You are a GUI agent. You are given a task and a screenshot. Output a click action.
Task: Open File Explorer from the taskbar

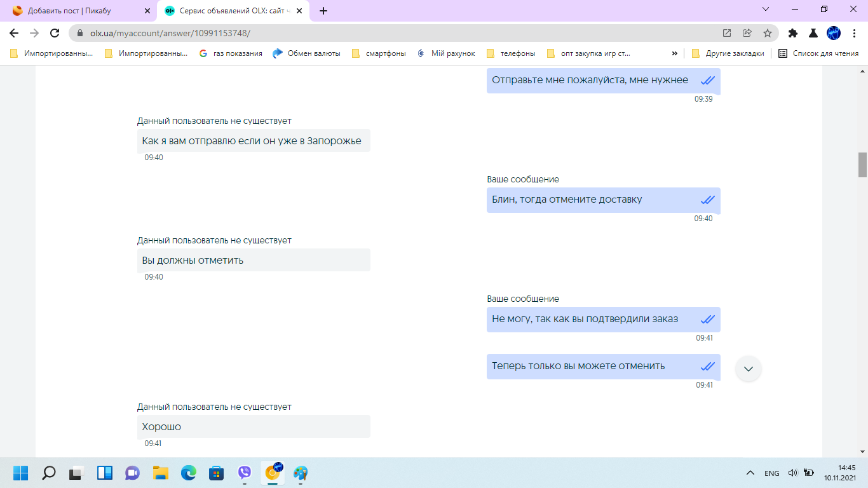[161, 473]
